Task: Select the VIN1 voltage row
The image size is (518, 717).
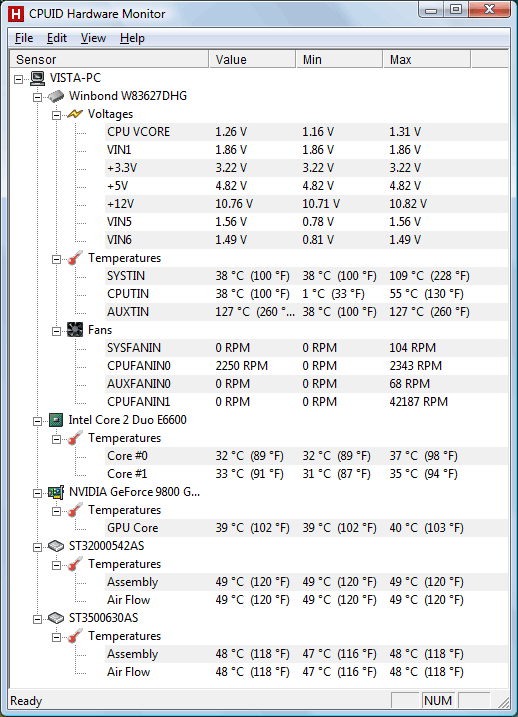Action: point(306,150)
